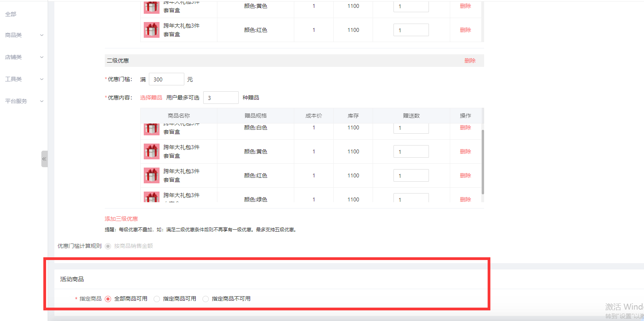Click gift box thumbnail in red tier-two row

[x=152, y=175]
